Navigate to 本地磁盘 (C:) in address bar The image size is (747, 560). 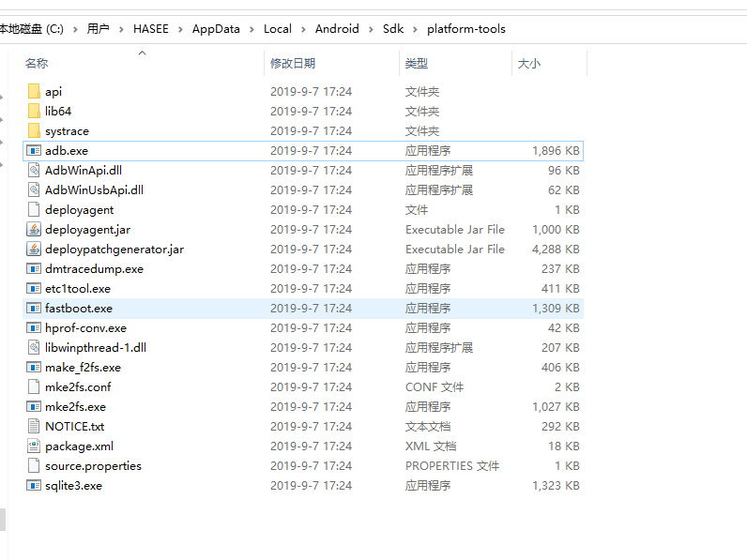32,29
